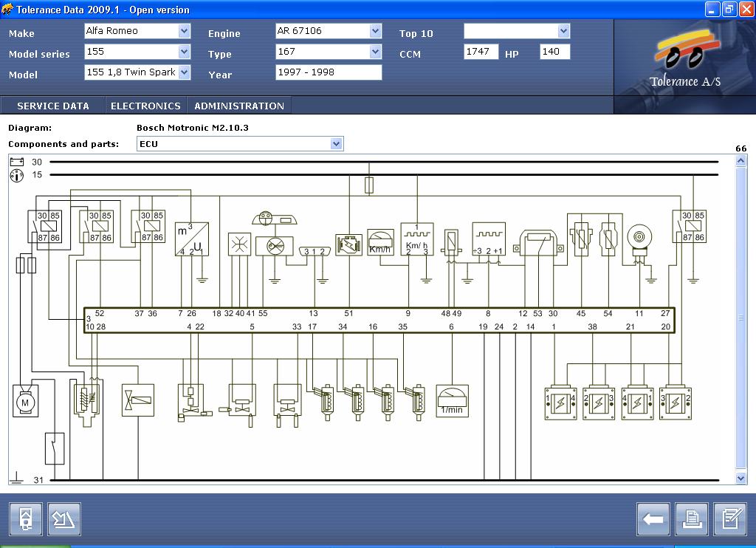
Task: Select the knock sensor round component
Action: pyautogui.click(x=639, y=242)
